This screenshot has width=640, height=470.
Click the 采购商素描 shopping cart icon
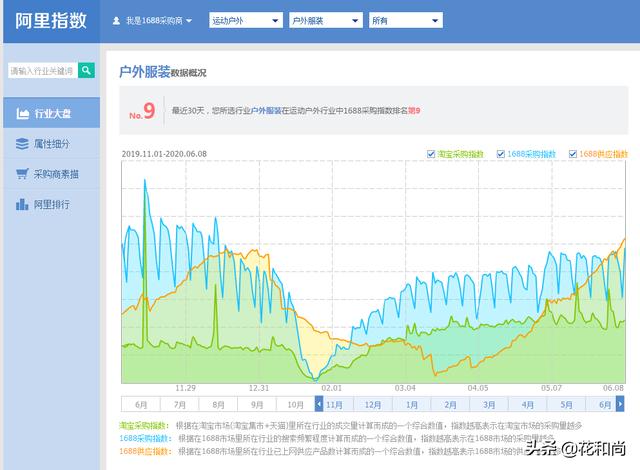click(x=22, y=174)
